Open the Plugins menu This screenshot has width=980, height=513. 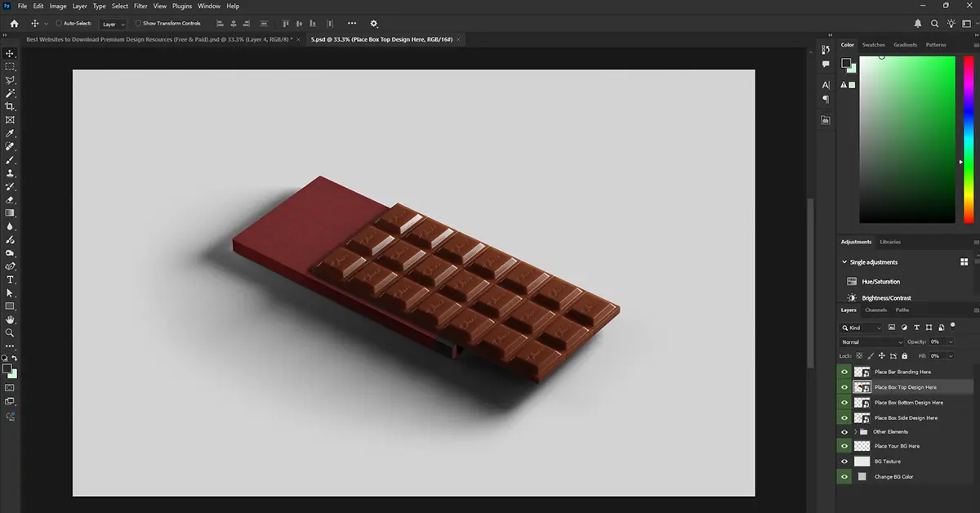[x=182, y=6]
